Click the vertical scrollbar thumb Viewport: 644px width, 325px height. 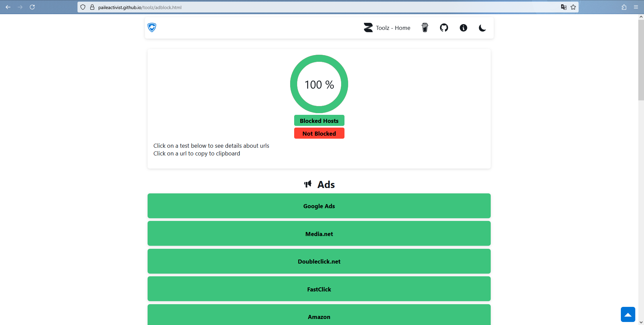pos(641,60)
